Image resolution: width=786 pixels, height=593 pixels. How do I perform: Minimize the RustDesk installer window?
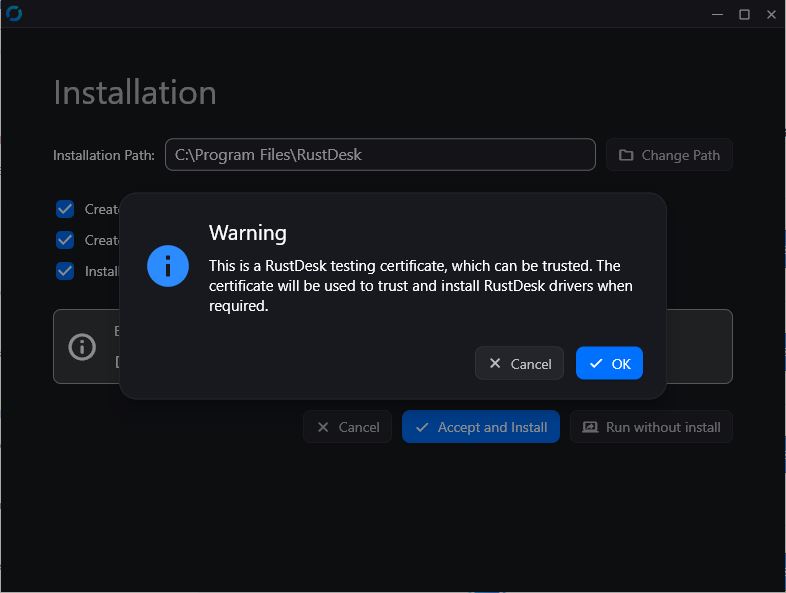717,15
